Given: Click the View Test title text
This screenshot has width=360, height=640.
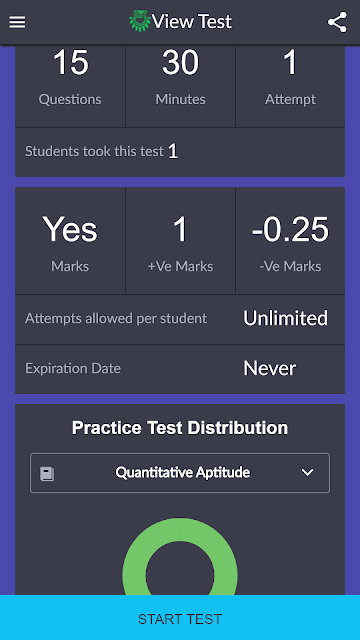Looking at the screenshot, I should (192, 21).
